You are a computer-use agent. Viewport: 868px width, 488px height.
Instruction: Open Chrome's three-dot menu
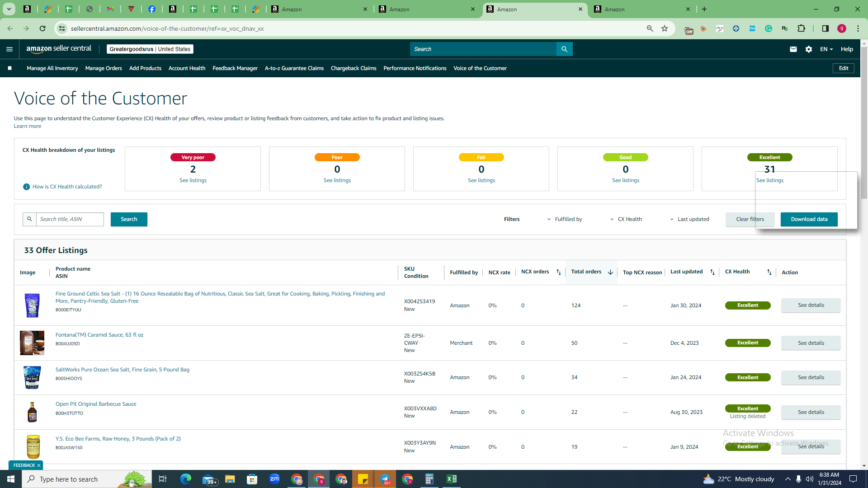[858, 28]
